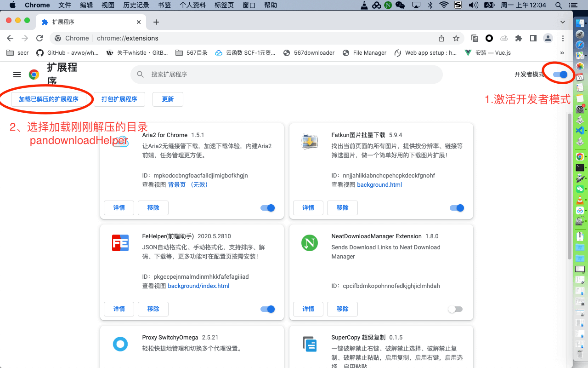
Task: Open a new tab with plus icon
Action: [x=156, y=22]
